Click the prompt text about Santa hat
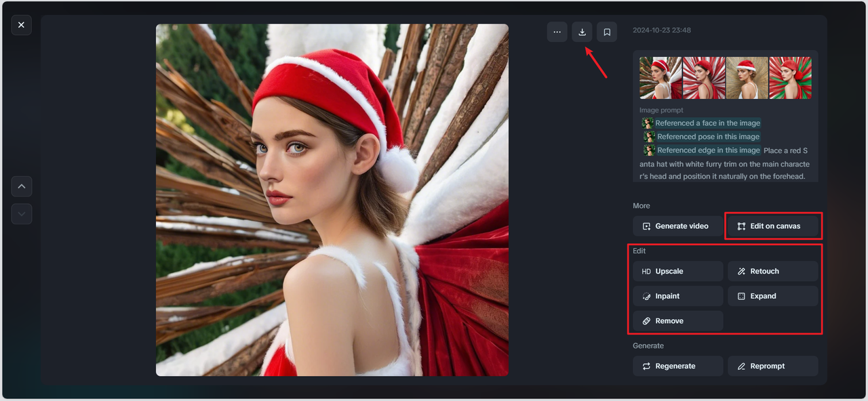The height and width of the screenshot is (401, 868). [725, 164]
